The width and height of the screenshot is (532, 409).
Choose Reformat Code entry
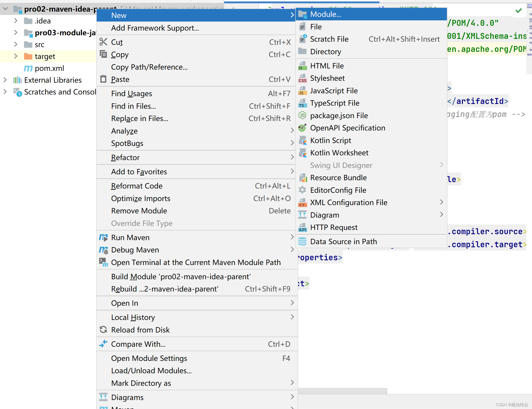196,186
